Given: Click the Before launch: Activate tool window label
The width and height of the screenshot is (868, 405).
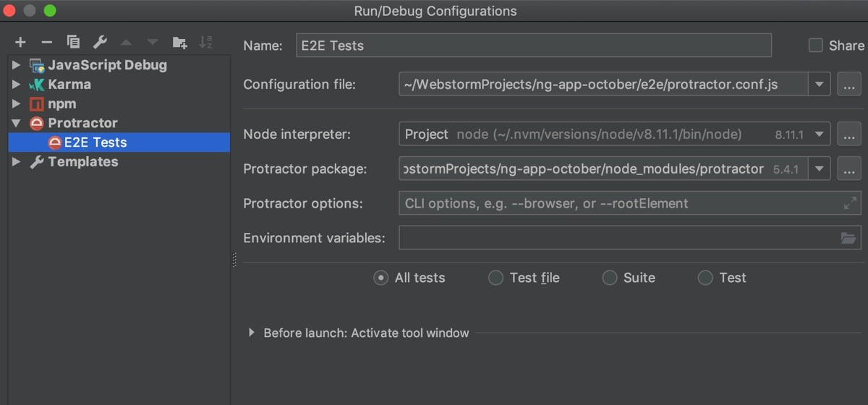Looking at the screenshot, I should point(366,333).
